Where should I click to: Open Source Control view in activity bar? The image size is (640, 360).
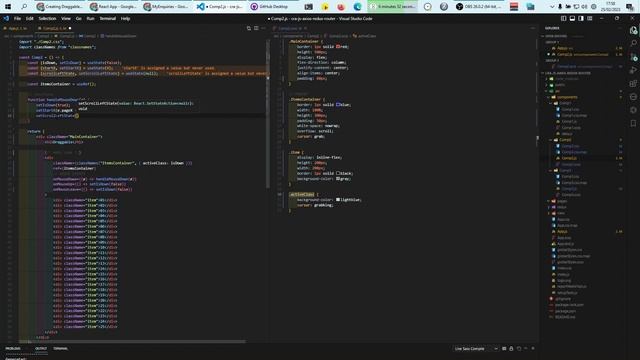[x=633, y=57]
